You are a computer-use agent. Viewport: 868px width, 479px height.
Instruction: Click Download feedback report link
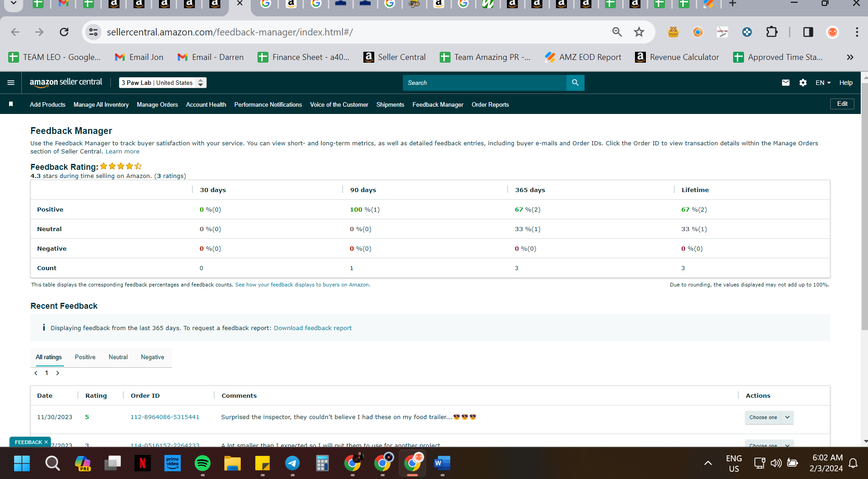tap(312, 328)
